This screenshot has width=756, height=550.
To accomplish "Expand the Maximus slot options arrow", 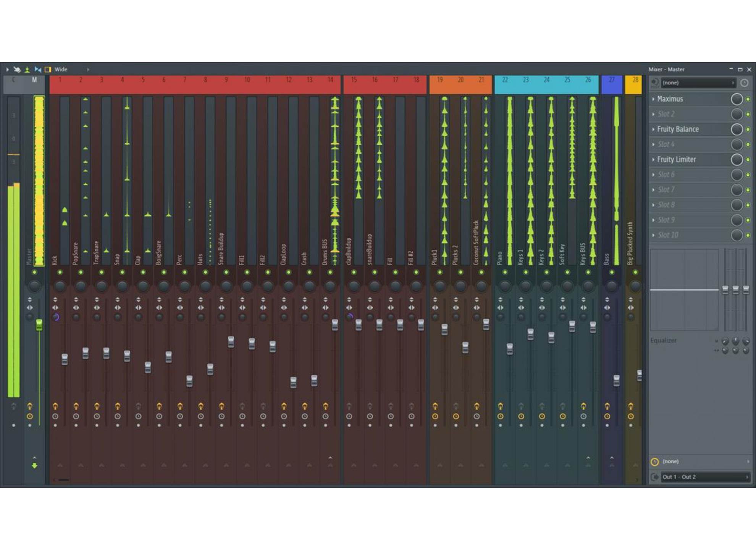I will point(653,99).
